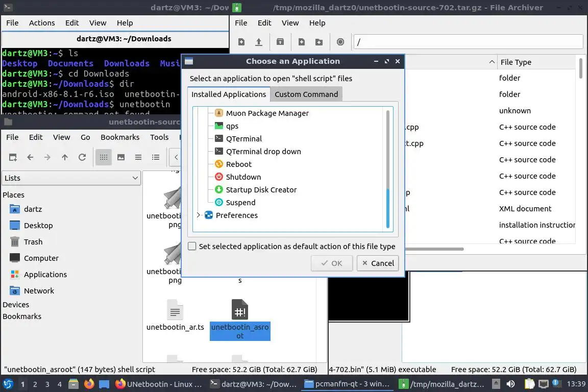Click the add folder icon in File Archiver

click(x=318, y=42)
